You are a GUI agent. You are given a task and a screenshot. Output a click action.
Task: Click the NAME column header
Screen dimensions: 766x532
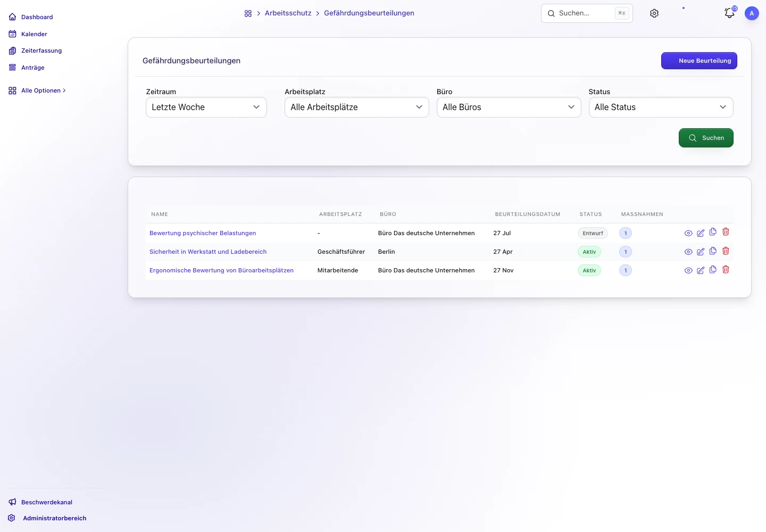pyautogui.click(x=160, y=214)
